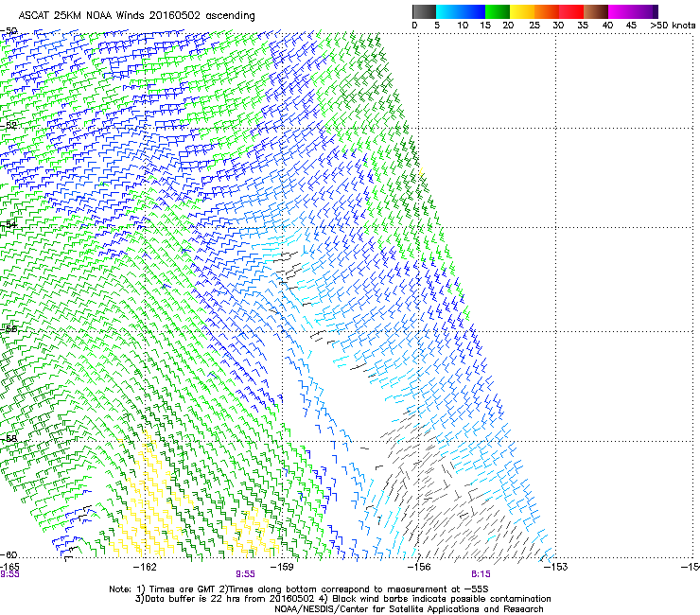
Task: Click the green 15-20 knots color segment
Action: [x=498, y=11]
